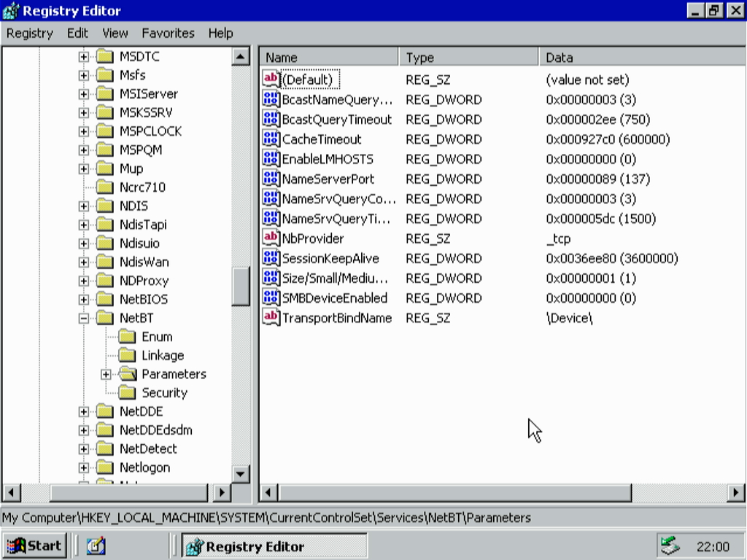747x560 pixels.
Task: Expand the Mup key
Action: tap(83, 168)
